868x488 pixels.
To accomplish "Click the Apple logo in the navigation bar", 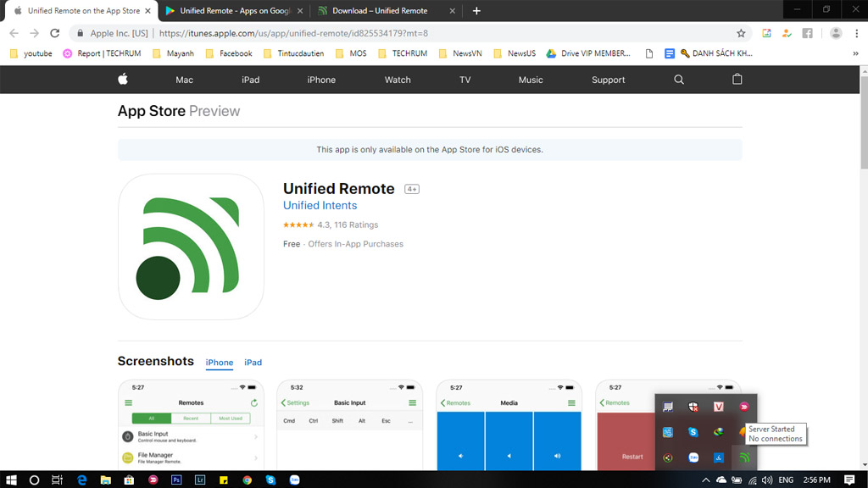I will point(123,79).
